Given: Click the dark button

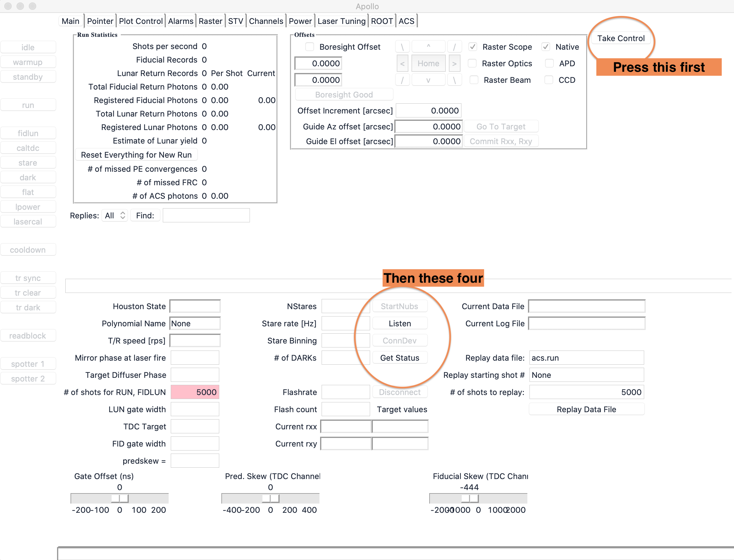Looking at the screenshot, I should pyautogui.click(x=28, y=177).
